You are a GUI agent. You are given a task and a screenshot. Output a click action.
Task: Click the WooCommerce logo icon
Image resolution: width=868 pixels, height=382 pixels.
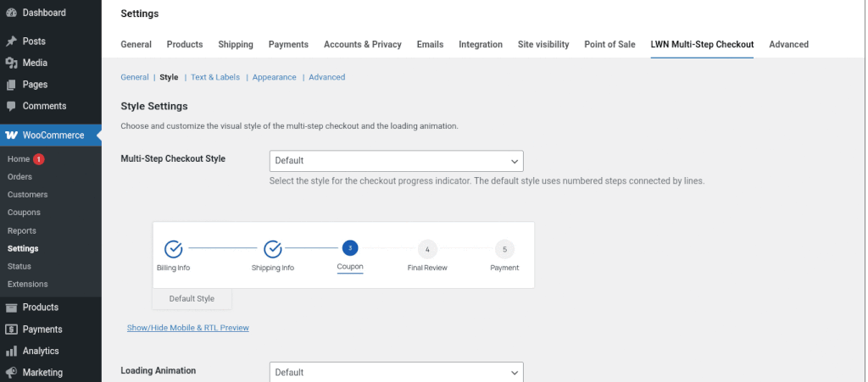pos(11,136)
